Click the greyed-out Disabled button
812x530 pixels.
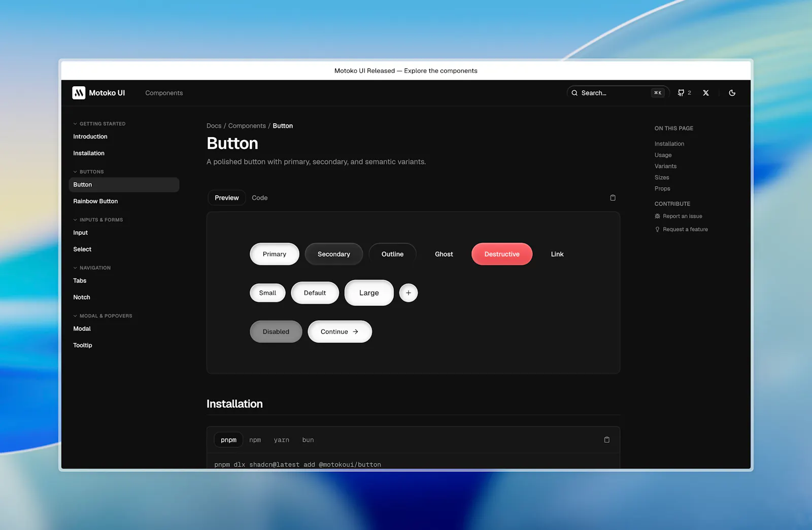pyautogui.click(x=276, y=332)
